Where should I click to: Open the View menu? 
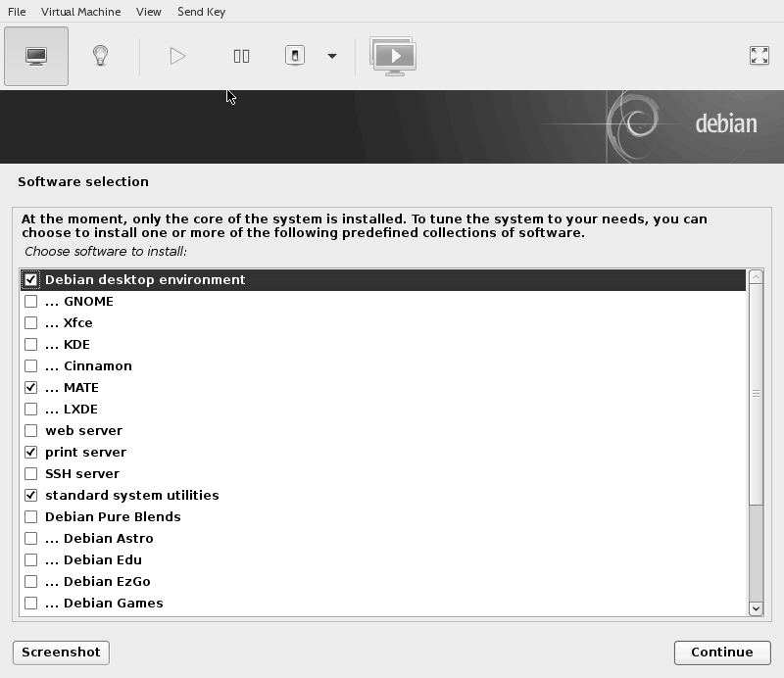[x=149, y=12]
